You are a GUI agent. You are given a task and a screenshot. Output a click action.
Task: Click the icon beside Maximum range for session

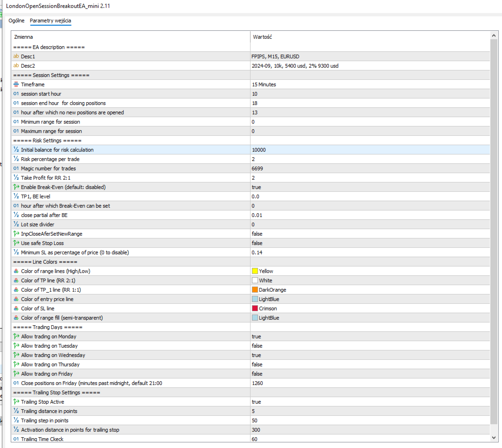pos(16,131)
